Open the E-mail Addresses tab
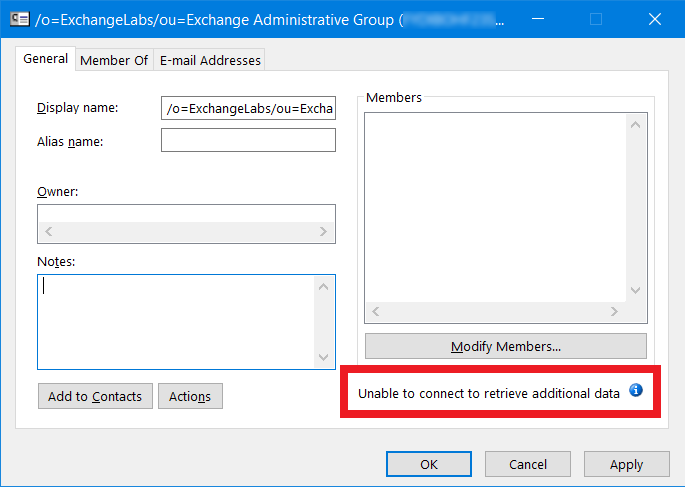This screenshot has height=487, width=685. (x=210, y=60)
